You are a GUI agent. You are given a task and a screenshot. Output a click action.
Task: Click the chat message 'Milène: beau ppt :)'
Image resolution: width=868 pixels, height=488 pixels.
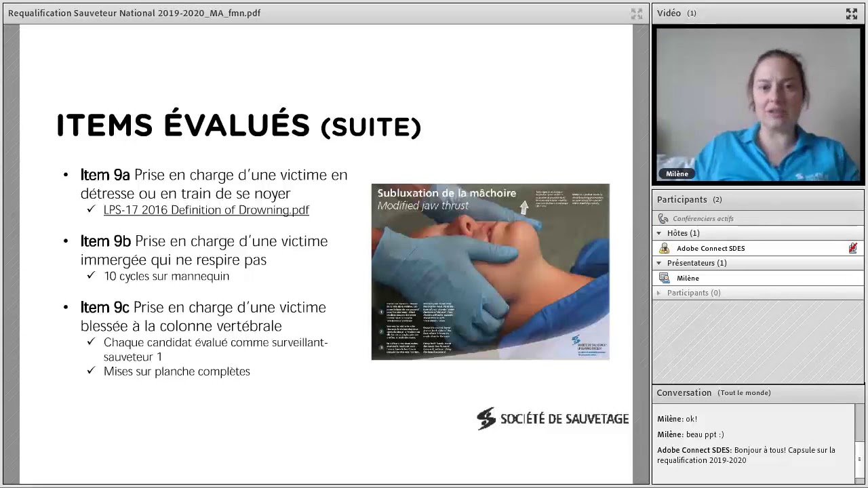click(690, 434)
